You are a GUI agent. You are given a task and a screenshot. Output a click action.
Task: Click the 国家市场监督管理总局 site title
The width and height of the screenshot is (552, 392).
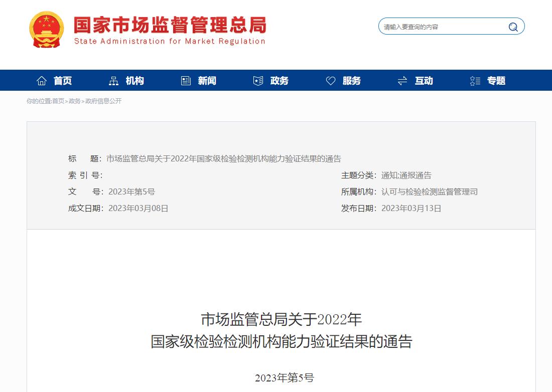point(170,25)
